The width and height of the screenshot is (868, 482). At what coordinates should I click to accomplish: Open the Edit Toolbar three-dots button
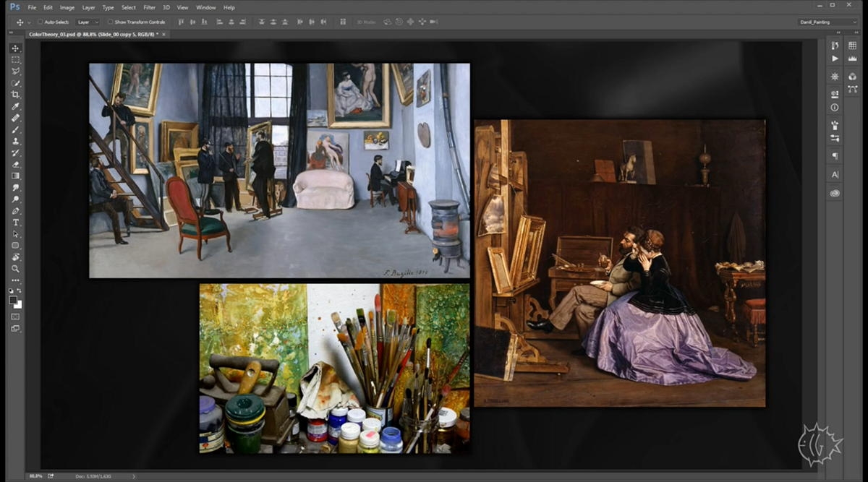coord(15,280)
